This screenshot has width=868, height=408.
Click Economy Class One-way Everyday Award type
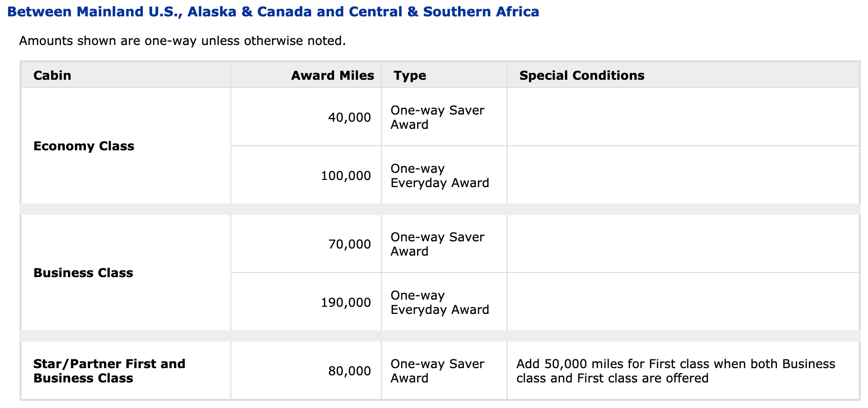[x=439, y=176]
